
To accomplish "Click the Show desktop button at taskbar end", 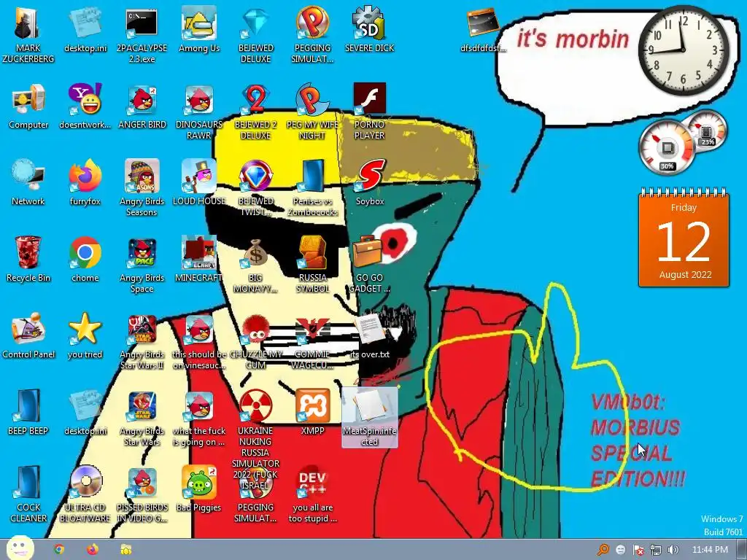I will click(x=742, y=550).
